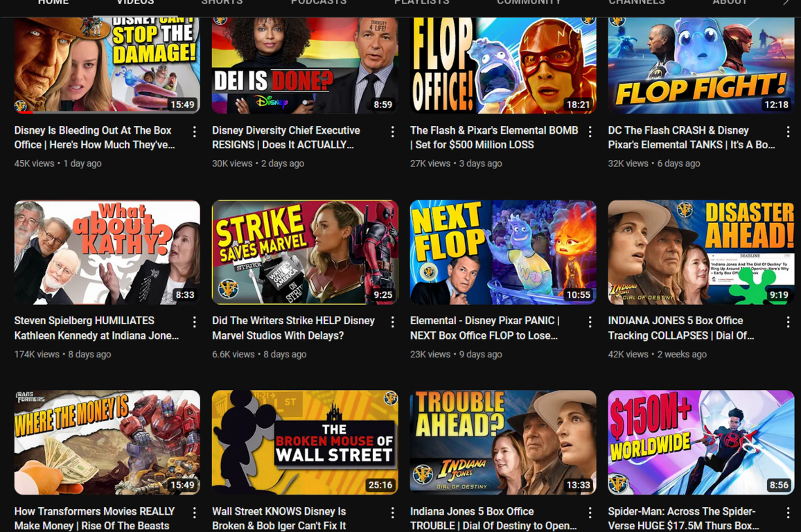Image resolution: width=801 pixels, height=532 pixels.
Task: Click '45K views • 1 day ago' text
Action: pos(58,163)
